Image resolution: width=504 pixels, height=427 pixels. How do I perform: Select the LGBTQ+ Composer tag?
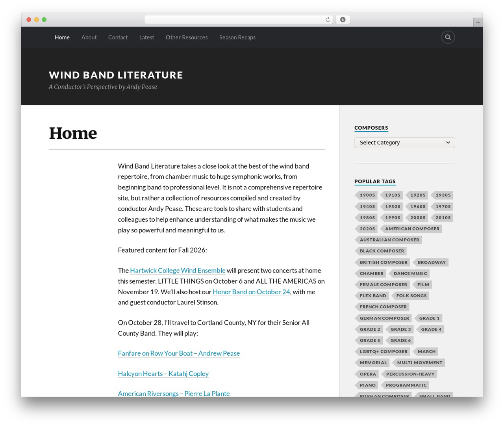coord(382,351)
